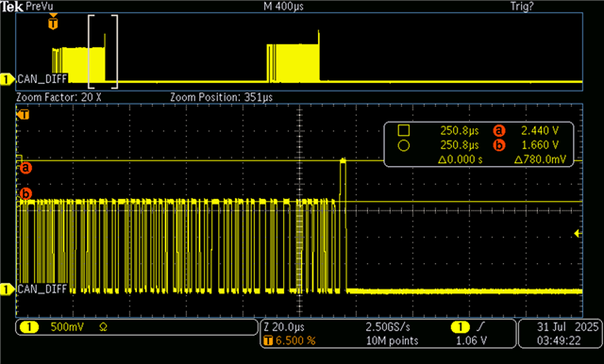The width and height of the screenshot is (604, 364).
Task: Click cursor a marker on waveform
Action: point(25,168)
